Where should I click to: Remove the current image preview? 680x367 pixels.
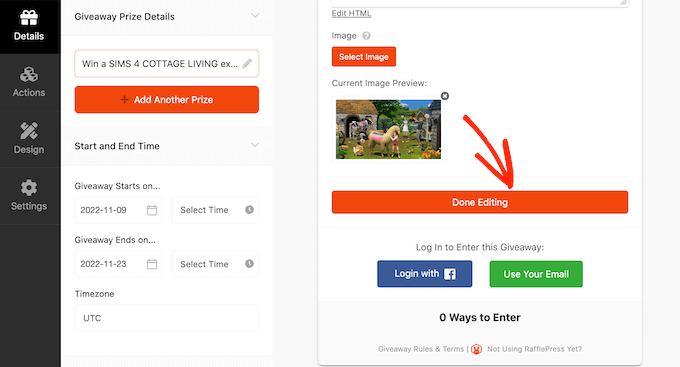[445, 96]
